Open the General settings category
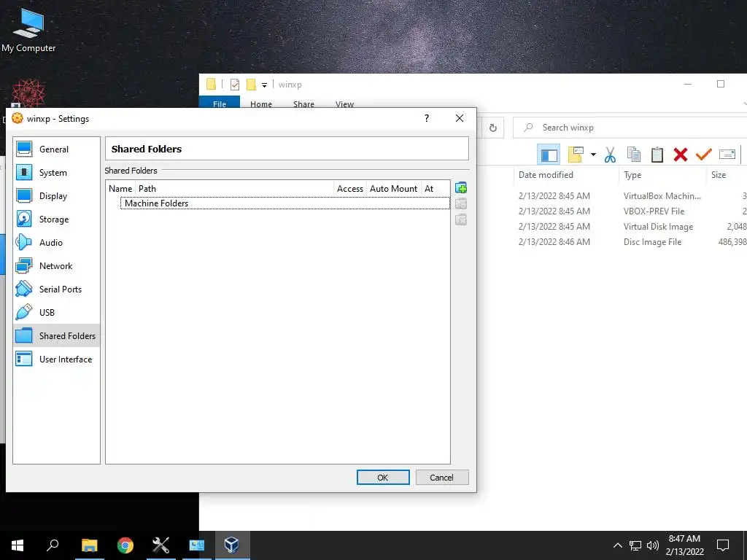 pyautogui.click(x=56, y=149)
